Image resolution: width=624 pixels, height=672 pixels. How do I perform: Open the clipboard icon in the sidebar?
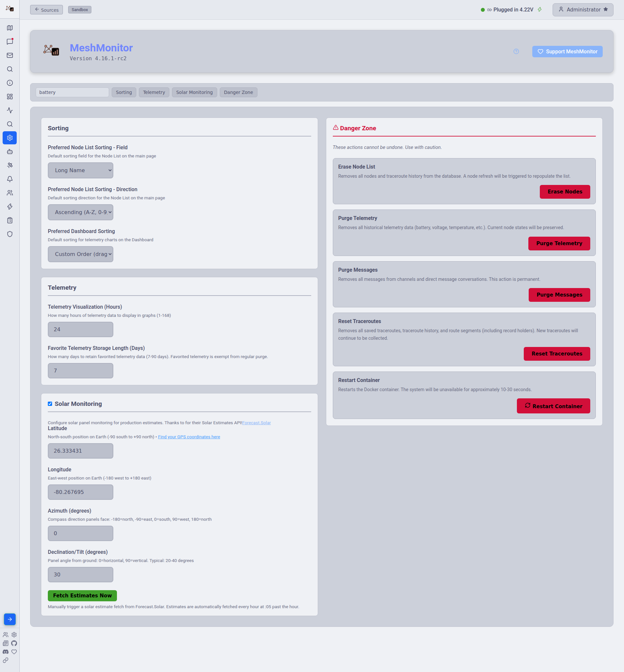(x=10, y=220)
